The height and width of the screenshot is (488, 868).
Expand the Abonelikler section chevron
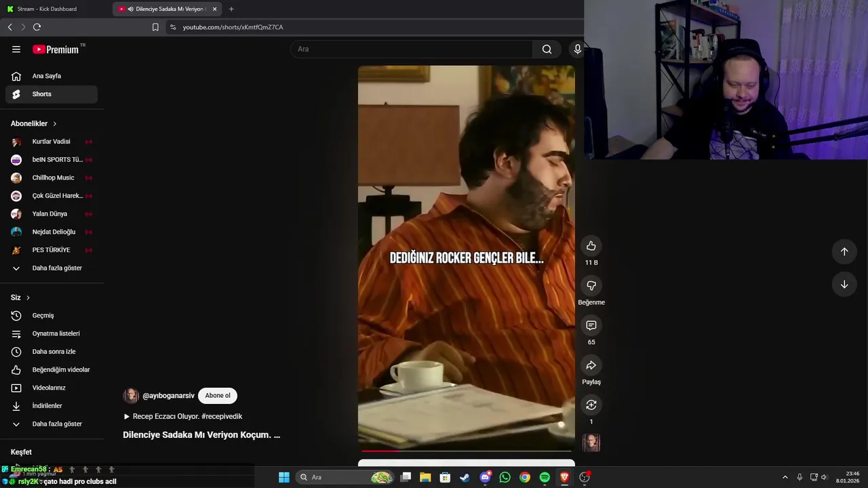pos(55,123)
